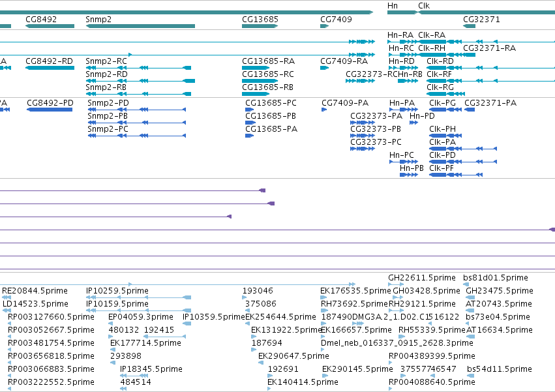Click the CG13685-PB protein label
This screenshot has width=555, height=392.
tap(271, 116)
